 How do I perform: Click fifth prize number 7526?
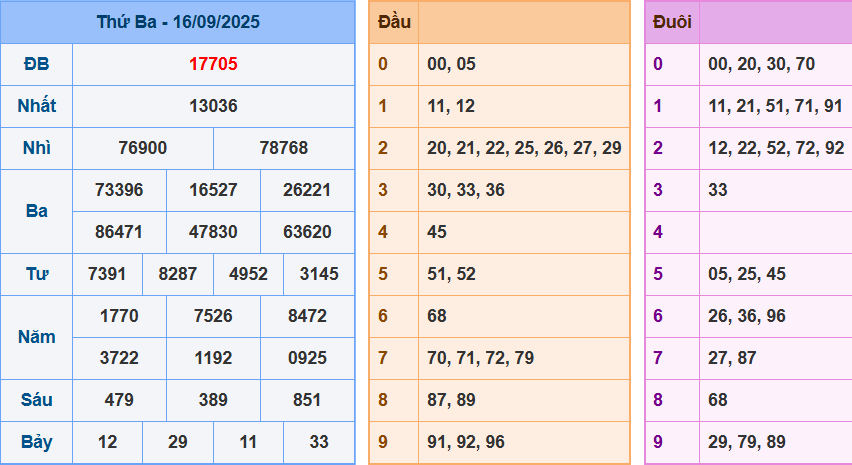[213, 316]
